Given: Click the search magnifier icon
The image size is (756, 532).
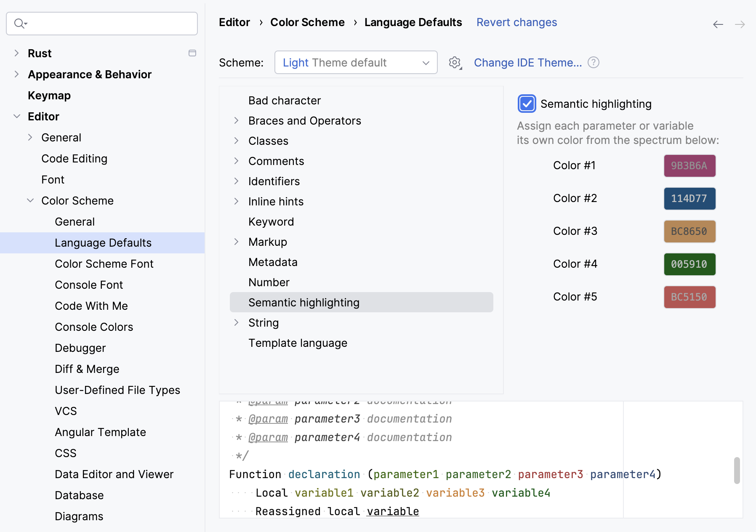Looking at the screenshot, I should coord(19,24).
